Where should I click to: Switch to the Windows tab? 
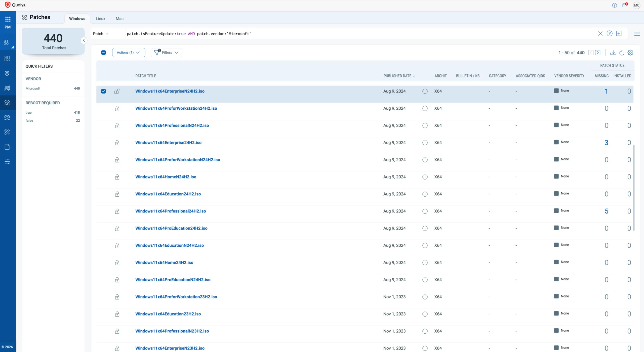click(77, 19)
